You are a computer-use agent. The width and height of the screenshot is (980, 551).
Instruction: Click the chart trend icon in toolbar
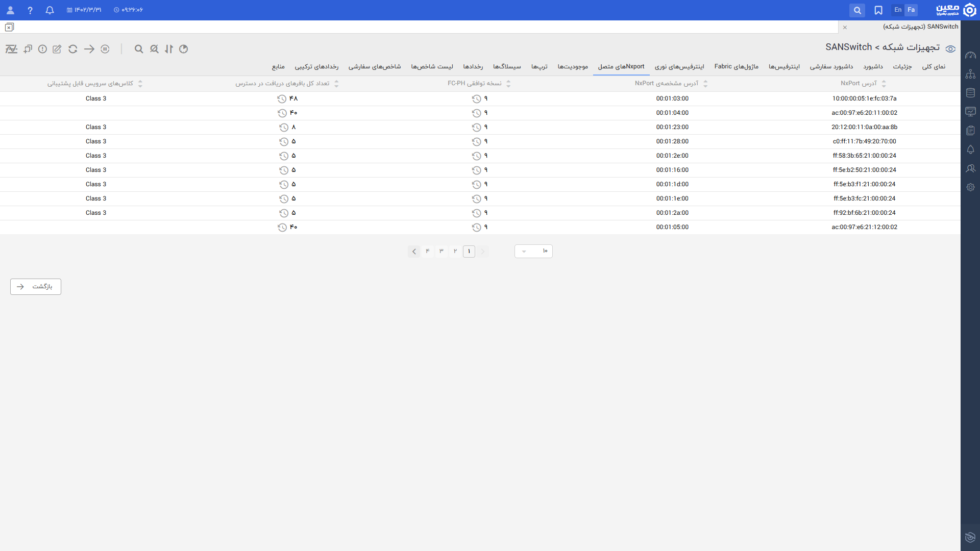[11, 49]
